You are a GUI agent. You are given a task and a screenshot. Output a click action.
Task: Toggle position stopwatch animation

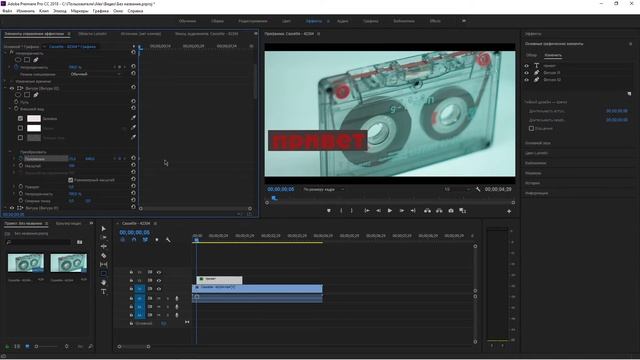point(20,158)
